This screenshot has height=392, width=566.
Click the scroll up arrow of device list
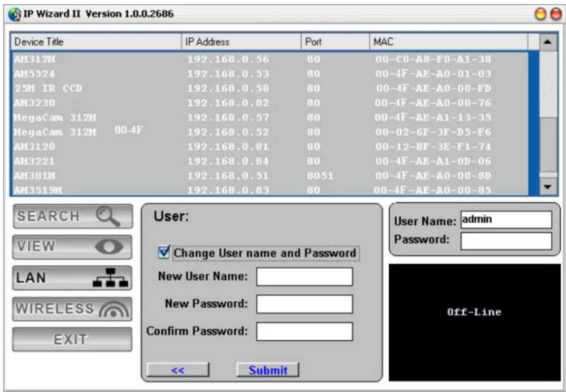[x=548, y=42]
